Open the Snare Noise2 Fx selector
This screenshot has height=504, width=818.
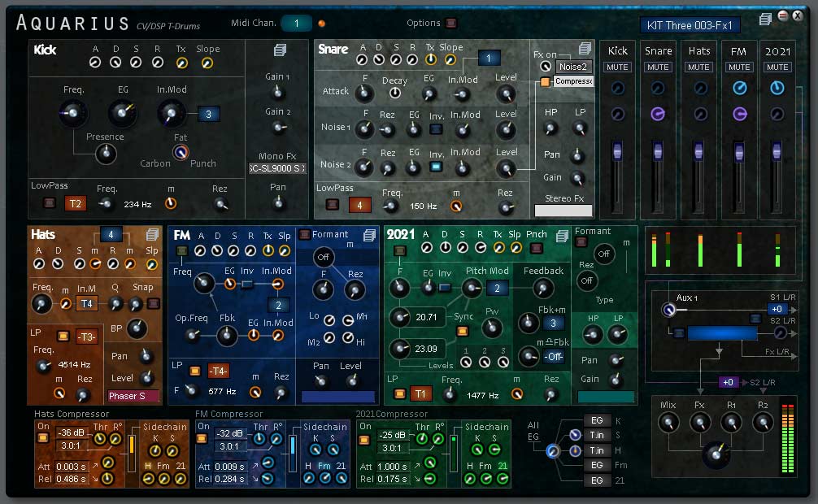point(572,67)
